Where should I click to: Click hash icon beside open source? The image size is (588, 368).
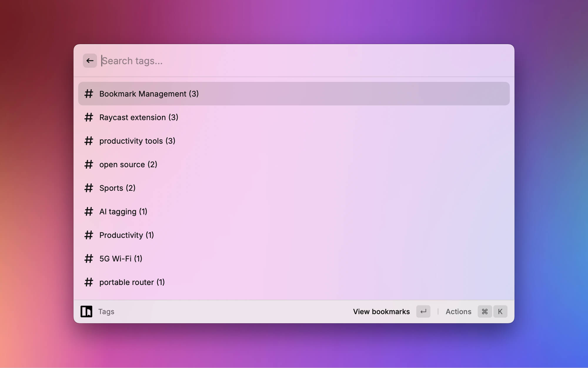(x=88, y=164)
